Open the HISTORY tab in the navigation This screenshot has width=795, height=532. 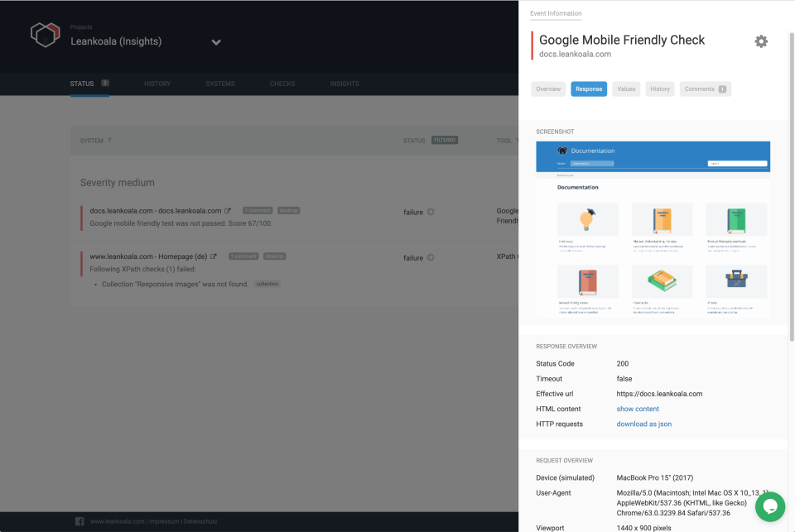157,84
